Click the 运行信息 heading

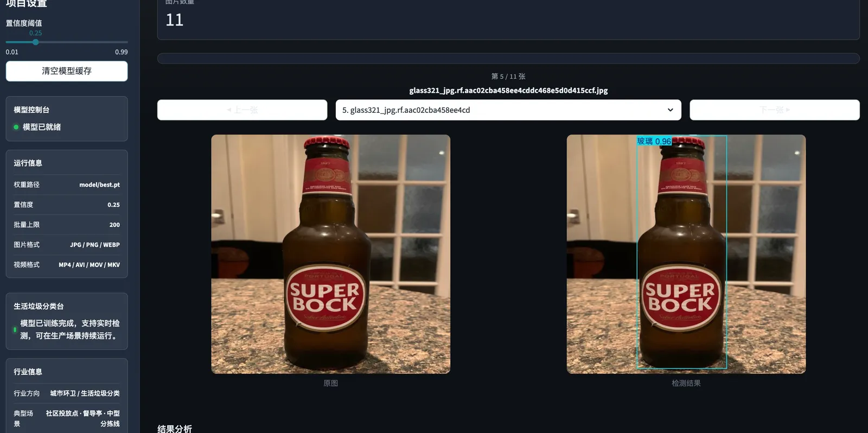coord(28,163)
